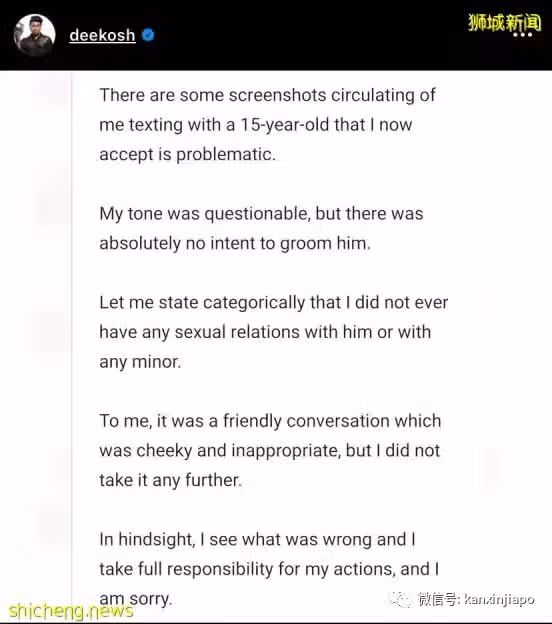Open the deekosh profile picture
Image resolution: width=552 pixels, height=624 pixels.
(34, 35)
